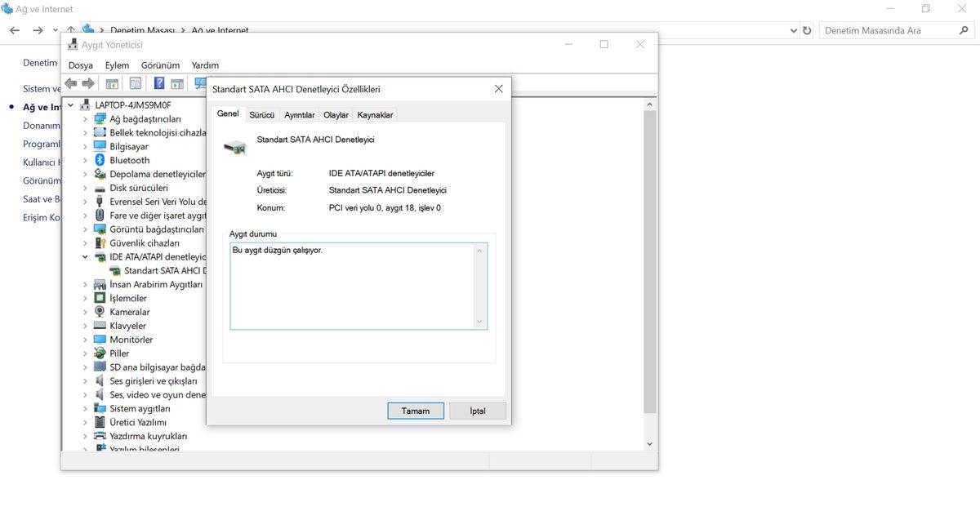Click the Bluetooth device category icon
980x520 pixels.
tap(100, 160)
